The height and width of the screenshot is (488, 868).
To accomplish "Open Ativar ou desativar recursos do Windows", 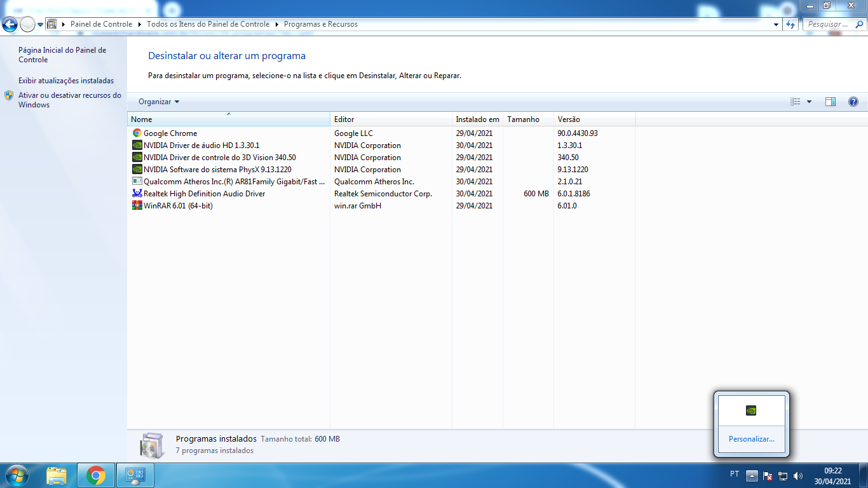I will click(70, 100).
